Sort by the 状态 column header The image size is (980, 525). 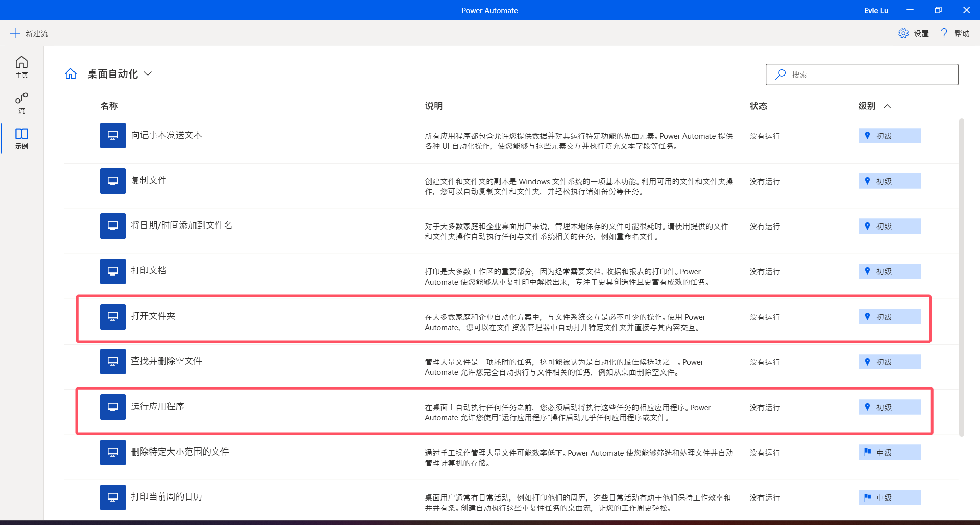coord(758,106)
